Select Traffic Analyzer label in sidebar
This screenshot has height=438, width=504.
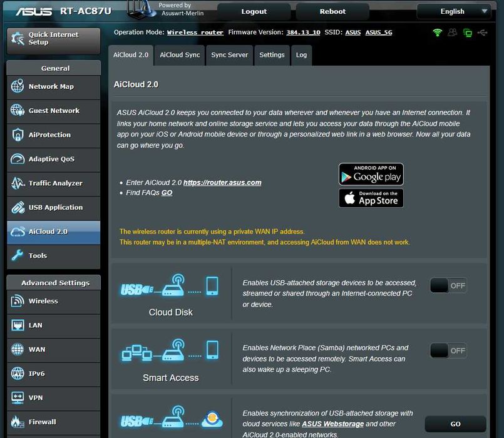point(56,183)
